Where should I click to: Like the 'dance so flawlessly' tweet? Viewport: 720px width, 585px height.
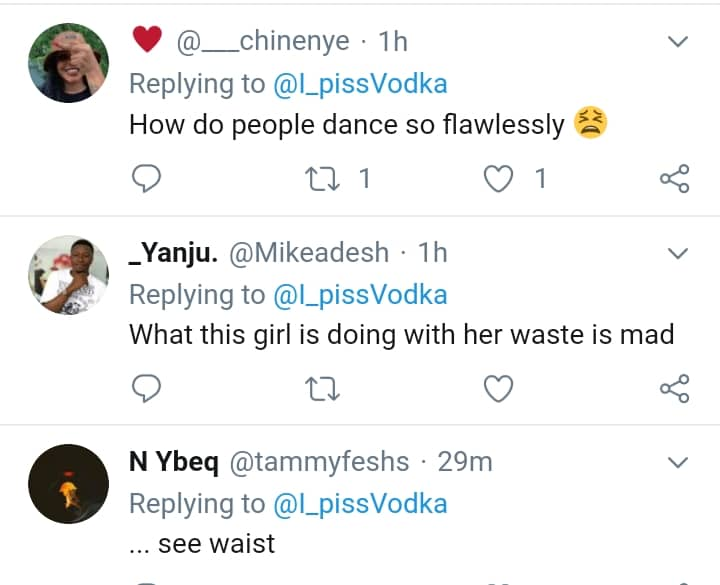pyautogui.click(x=498, y=179)
